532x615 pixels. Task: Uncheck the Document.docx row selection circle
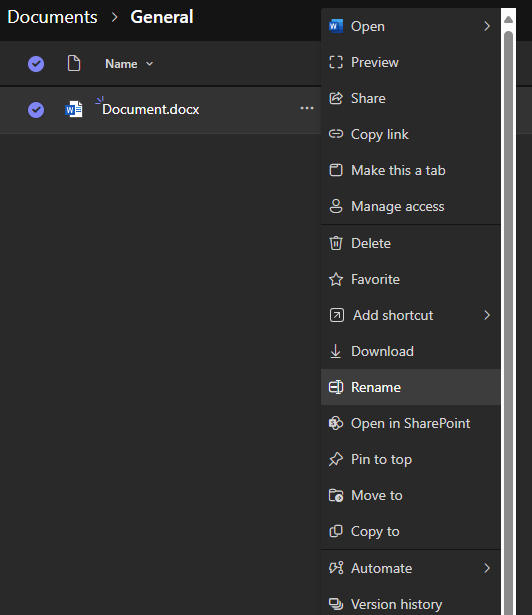[x=36, y=110]
